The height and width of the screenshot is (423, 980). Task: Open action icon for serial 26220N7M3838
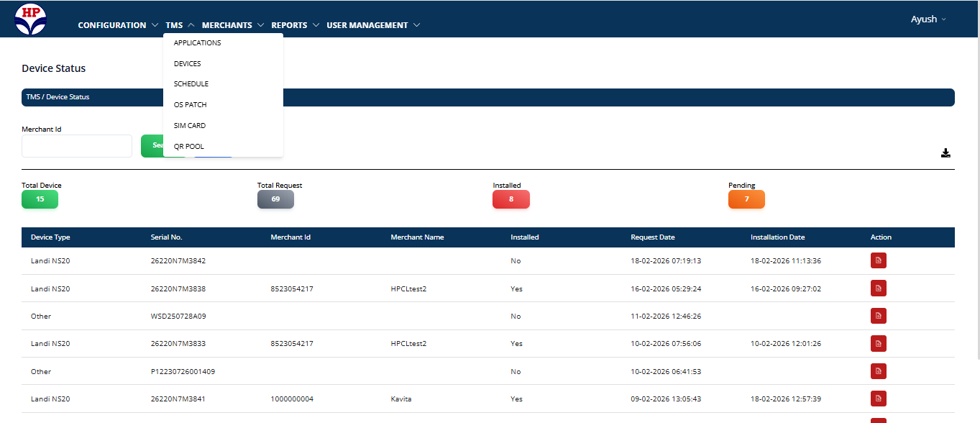point(878,288)
